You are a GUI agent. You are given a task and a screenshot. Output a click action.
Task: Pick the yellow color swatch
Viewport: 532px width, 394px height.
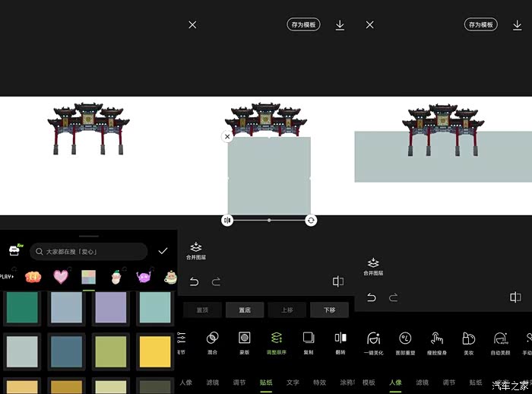pos(154,351)
